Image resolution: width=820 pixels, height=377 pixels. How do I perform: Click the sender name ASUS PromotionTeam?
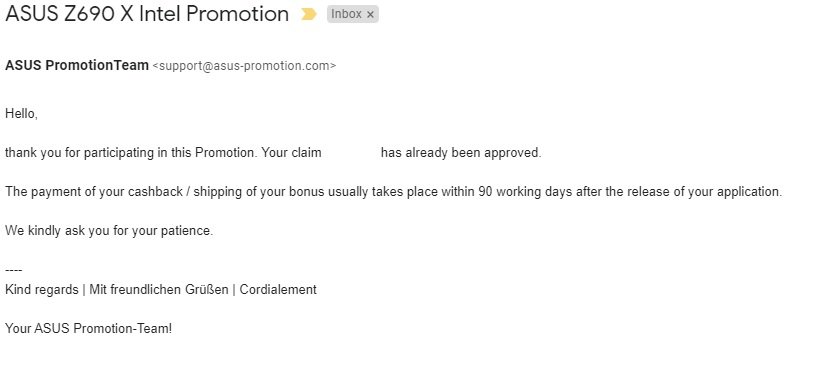[77, 66]
